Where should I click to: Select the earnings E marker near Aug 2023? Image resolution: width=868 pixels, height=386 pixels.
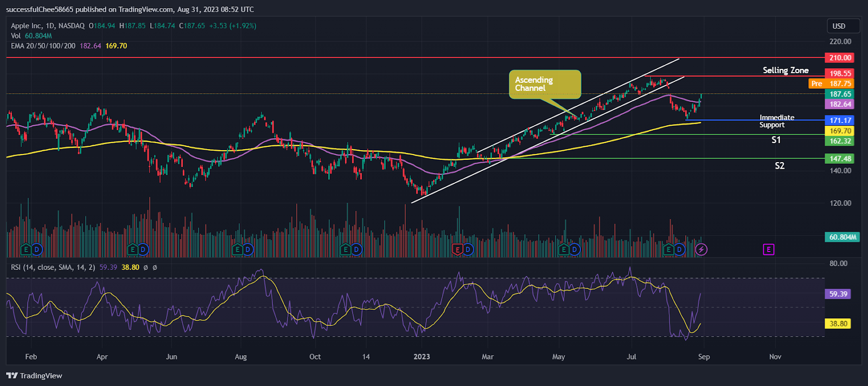668,249
